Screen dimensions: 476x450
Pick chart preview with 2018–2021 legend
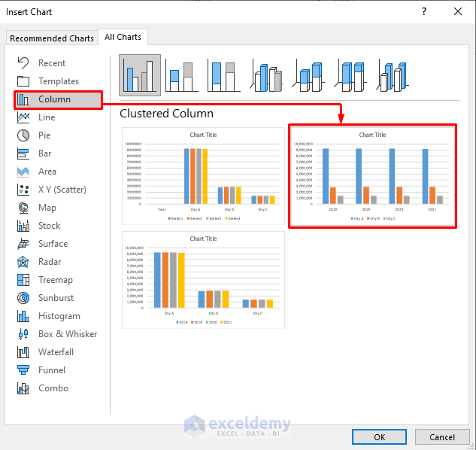(x=203, y=280)
